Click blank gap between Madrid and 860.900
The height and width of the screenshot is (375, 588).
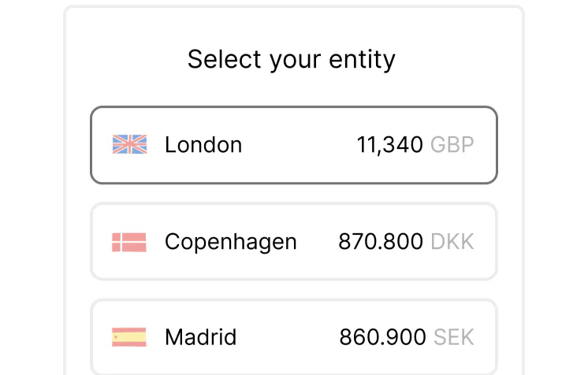[288, 338]
